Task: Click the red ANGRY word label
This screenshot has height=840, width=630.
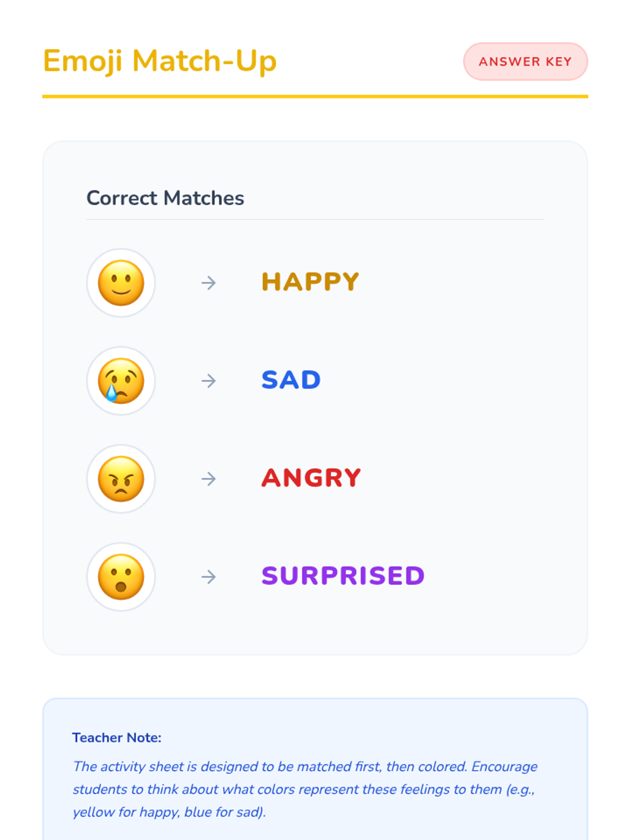Action: pos(311,478)
